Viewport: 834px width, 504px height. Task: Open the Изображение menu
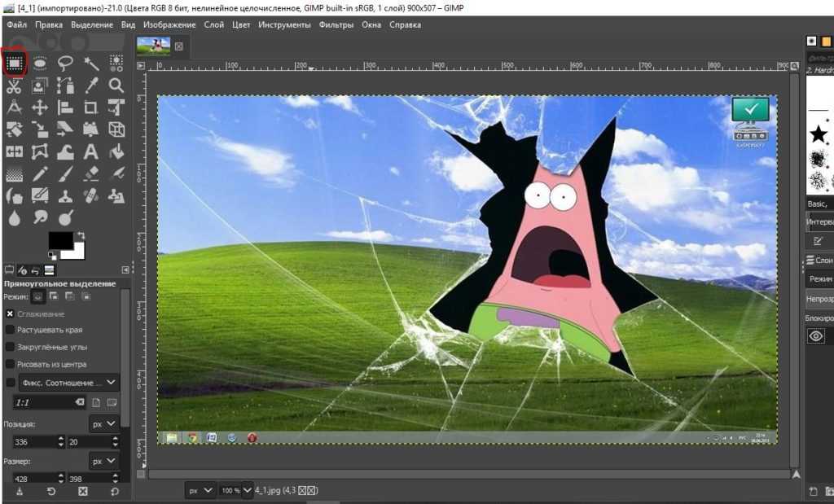pos(169,25)
